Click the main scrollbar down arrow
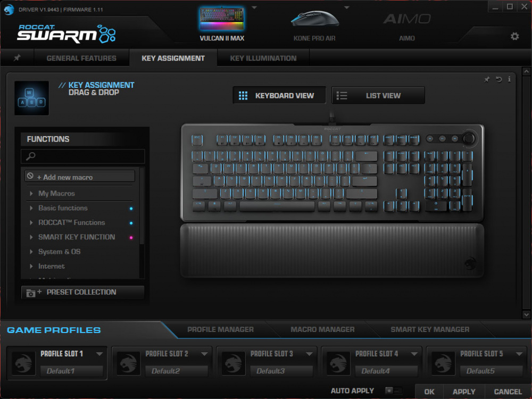The width and height of the screenshot is (532, 399). pos(526,314)
